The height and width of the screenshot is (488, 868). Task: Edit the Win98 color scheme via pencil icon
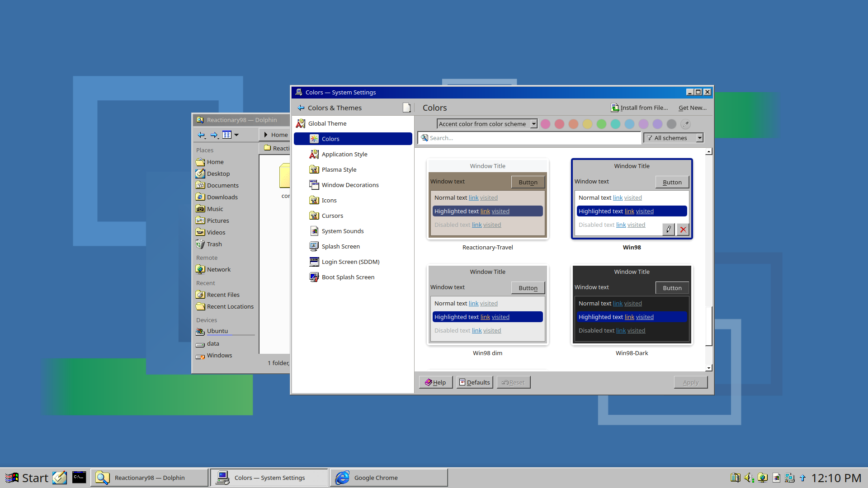click(x=669, y=230)
